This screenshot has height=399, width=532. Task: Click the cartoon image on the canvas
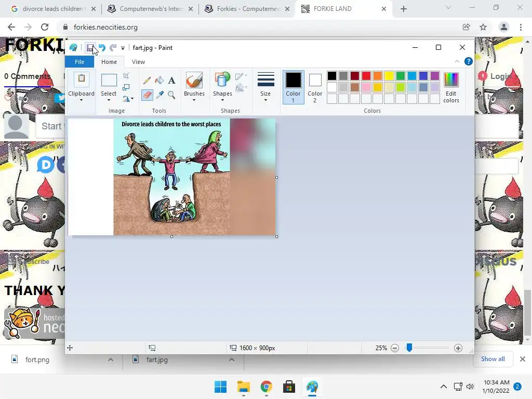coord(171,177)
